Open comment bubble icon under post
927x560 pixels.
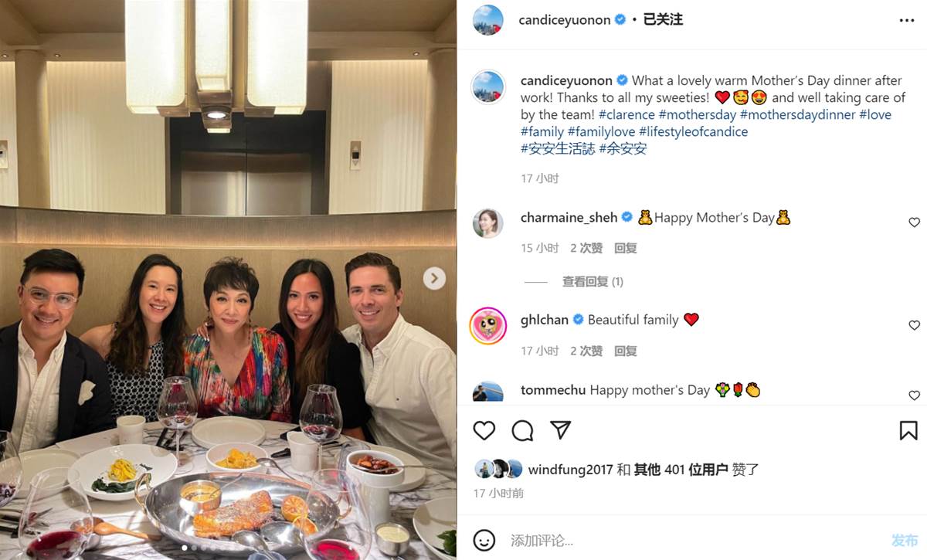pyautogui.click(x=523, y=430)
